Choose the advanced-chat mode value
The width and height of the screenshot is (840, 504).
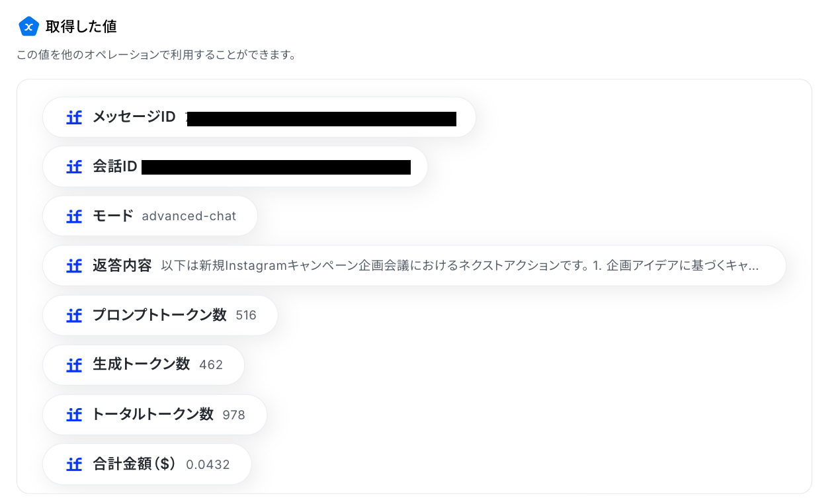189,216
